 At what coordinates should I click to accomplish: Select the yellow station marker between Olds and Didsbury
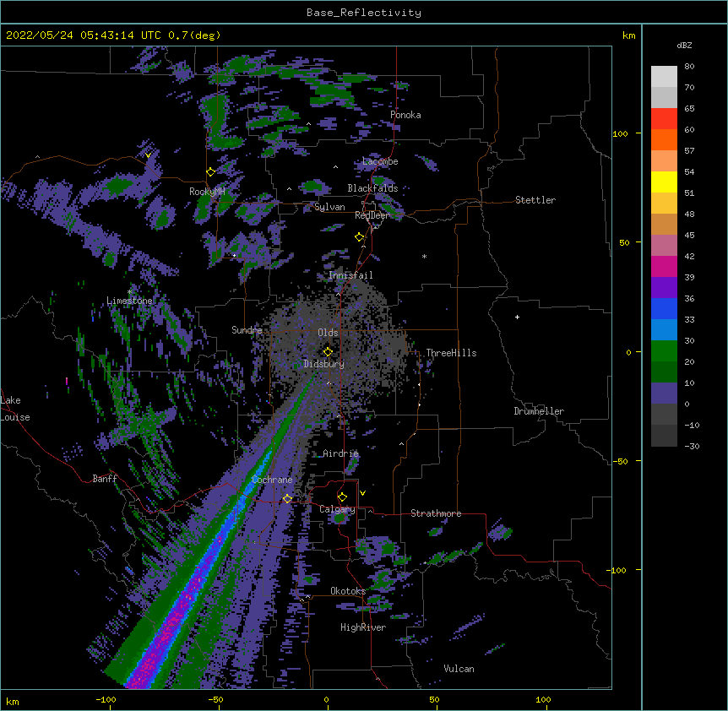[328, 352]
